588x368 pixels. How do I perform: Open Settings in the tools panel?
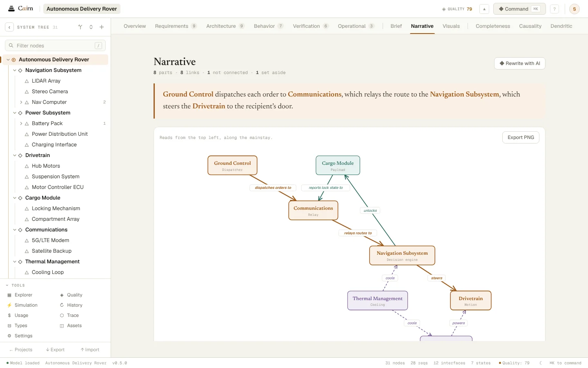click(x=20, y=336)
